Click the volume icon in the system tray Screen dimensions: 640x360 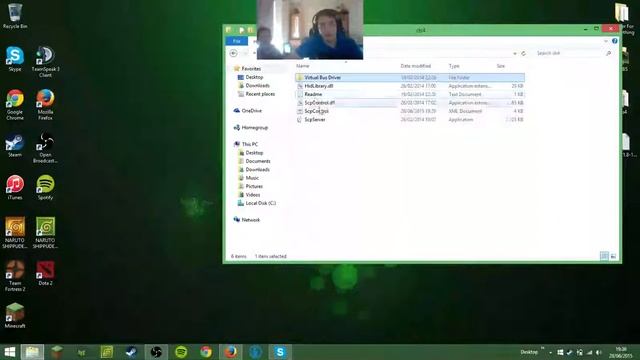[598, 352]
